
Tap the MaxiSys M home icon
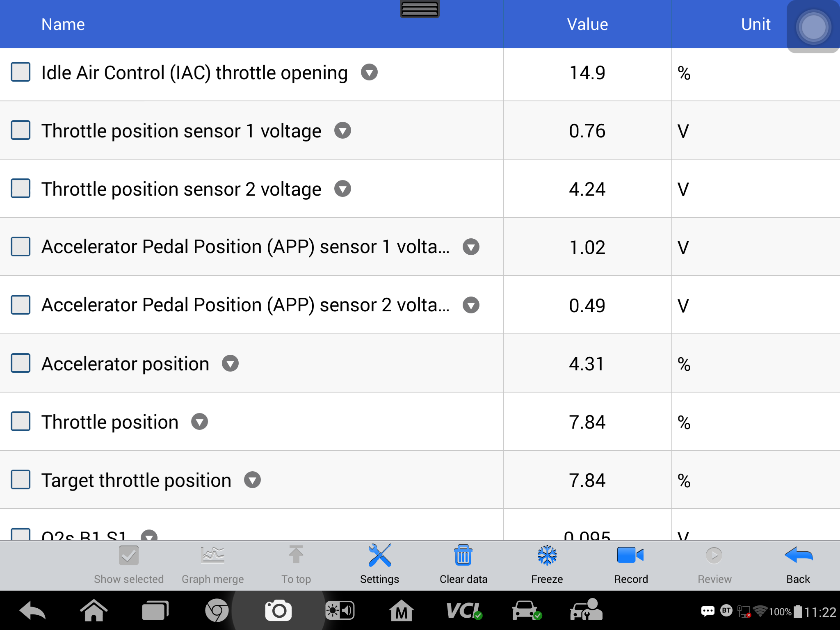(401, 611)
